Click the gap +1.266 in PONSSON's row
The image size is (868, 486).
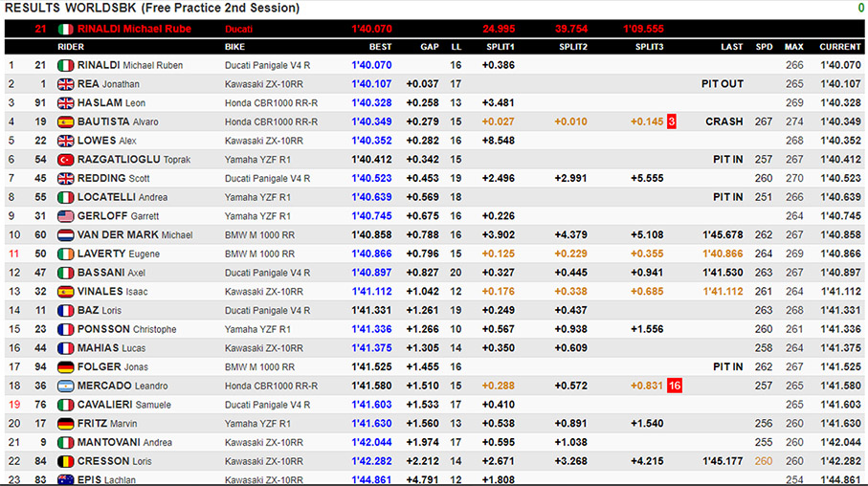422,329
